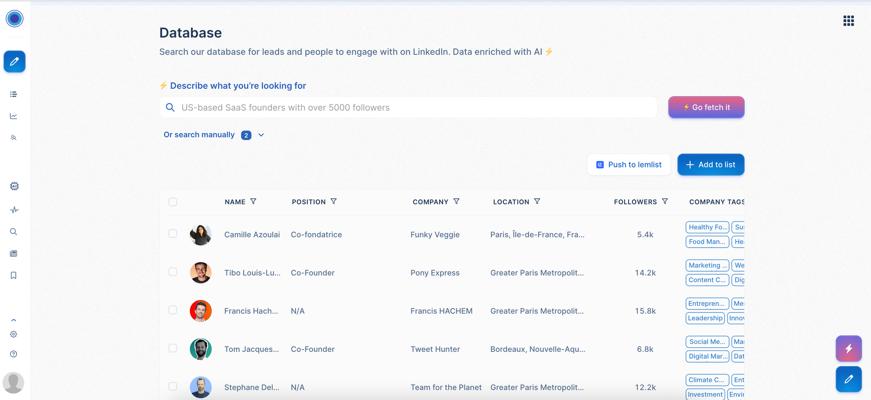Select the checkbox for Camille Azoulai

(x=173, y=234)
